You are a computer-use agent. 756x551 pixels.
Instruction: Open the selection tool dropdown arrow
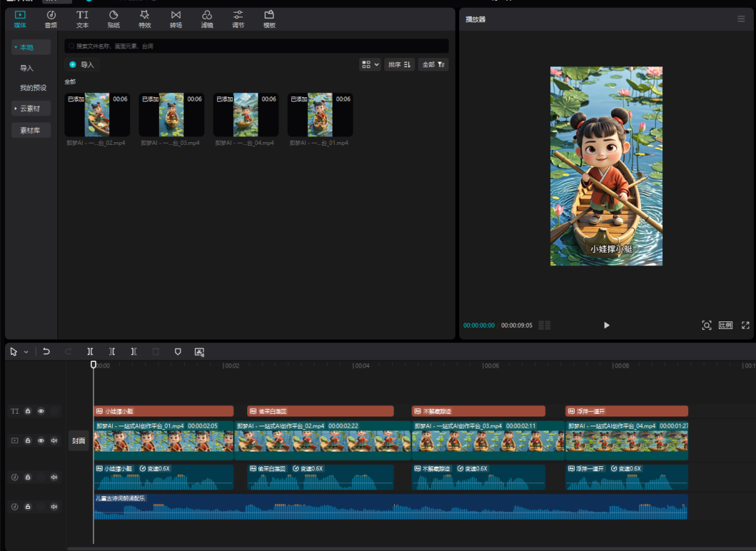click(27, 352)
